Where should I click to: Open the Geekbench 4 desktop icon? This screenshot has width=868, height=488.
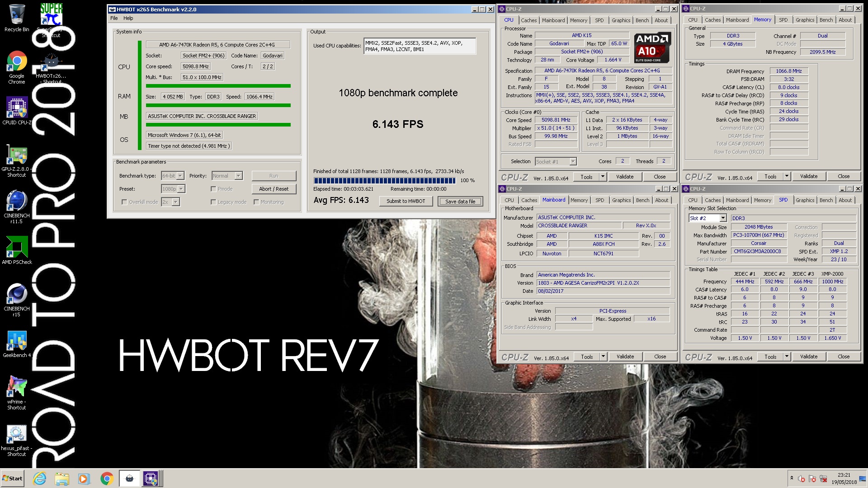click(17, 344)
